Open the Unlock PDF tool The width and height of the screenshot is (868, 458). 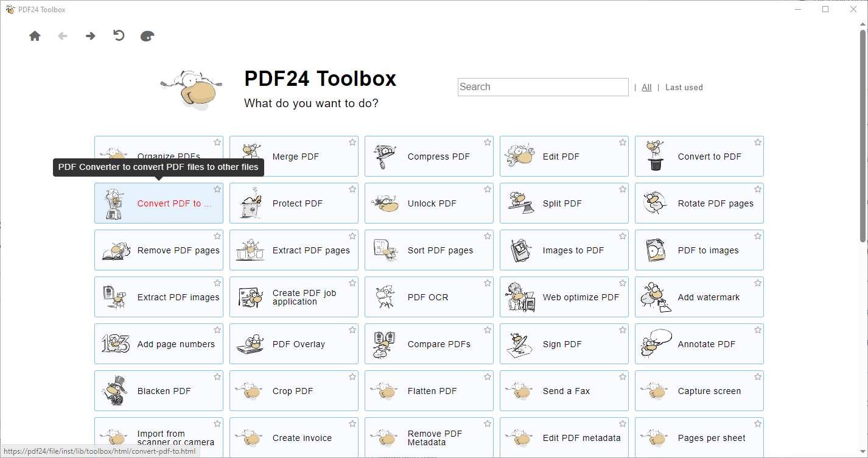tap(429, 203)
